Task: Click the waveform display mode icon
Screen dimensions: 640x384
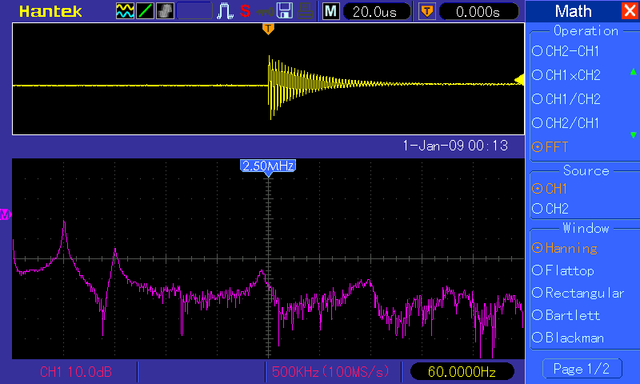Action: click(125, 11)
